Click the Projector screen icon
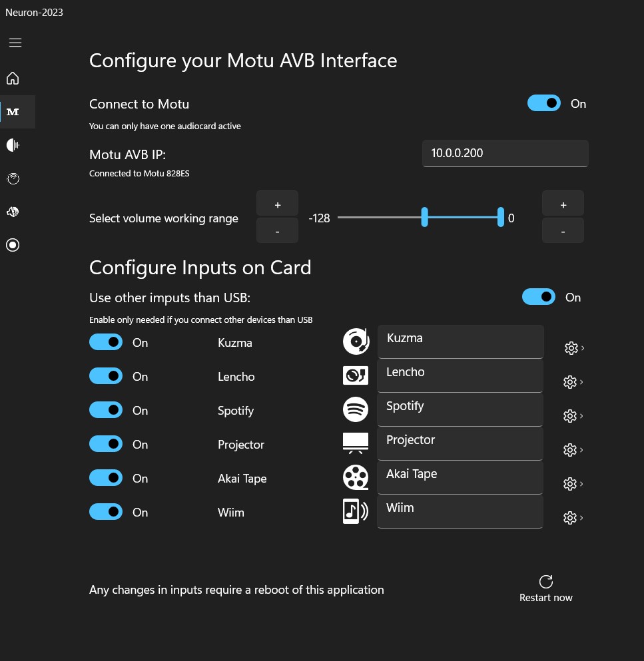 pos(356,443)
